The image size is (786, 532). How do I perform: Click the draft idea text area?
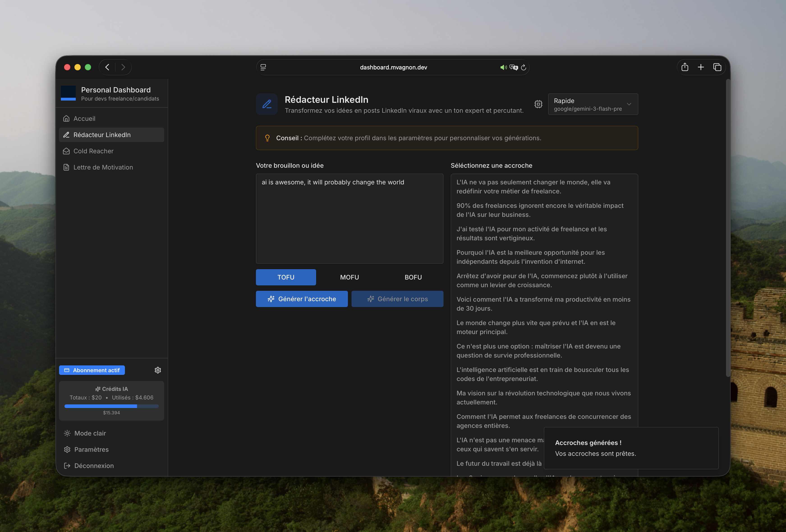tap(349, 218)
